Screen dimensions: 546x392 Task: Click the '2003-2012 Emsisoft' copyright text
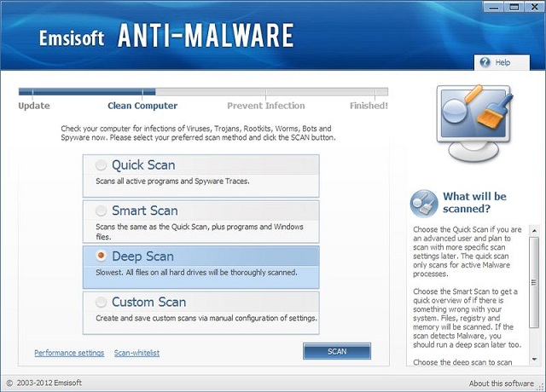(49, 383)
